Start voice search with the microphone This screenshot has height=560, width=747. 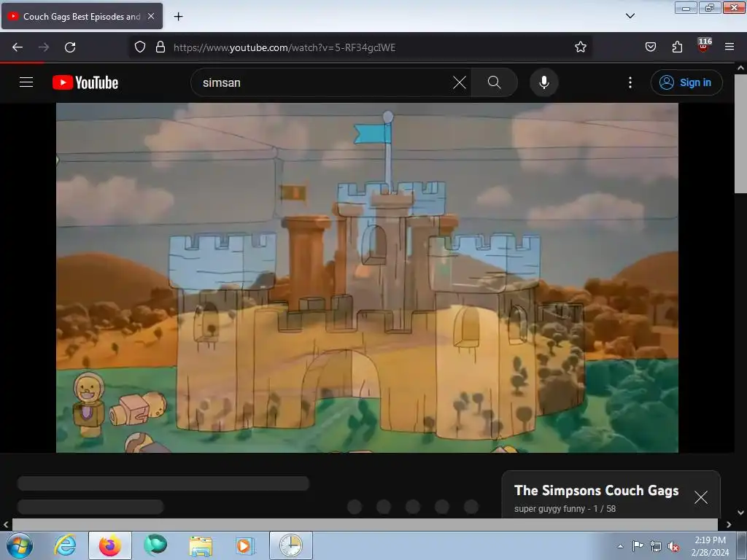pyautogui.click(x=543, y=82)
